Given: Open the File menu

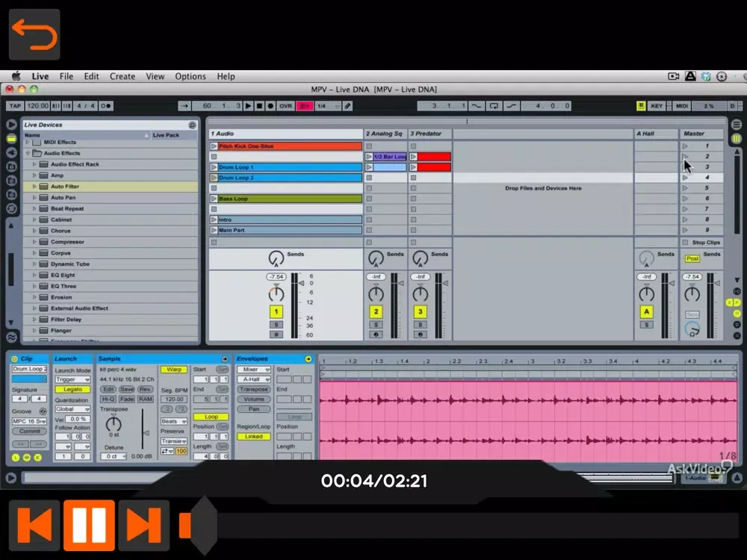Looking at the screenshot, I should pos(66,76).
